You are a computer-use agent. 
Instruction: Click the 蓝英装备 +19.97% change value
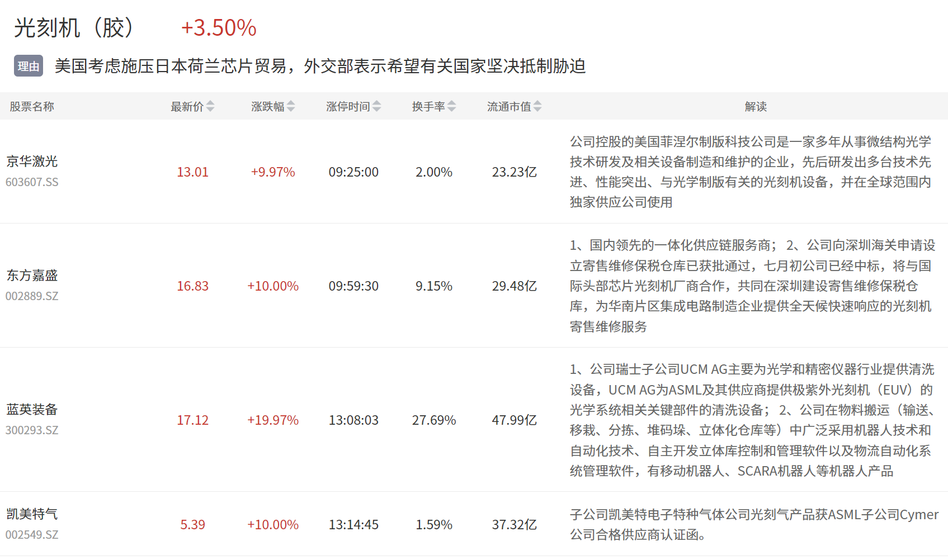tap(273, 420)
